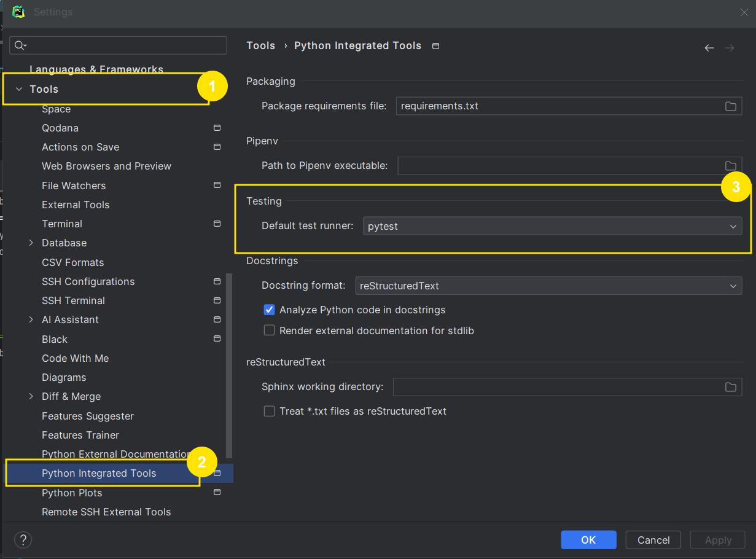756x559 pixels.
Task: Open Features Suggester settings
Action: (x=88, y=416)
